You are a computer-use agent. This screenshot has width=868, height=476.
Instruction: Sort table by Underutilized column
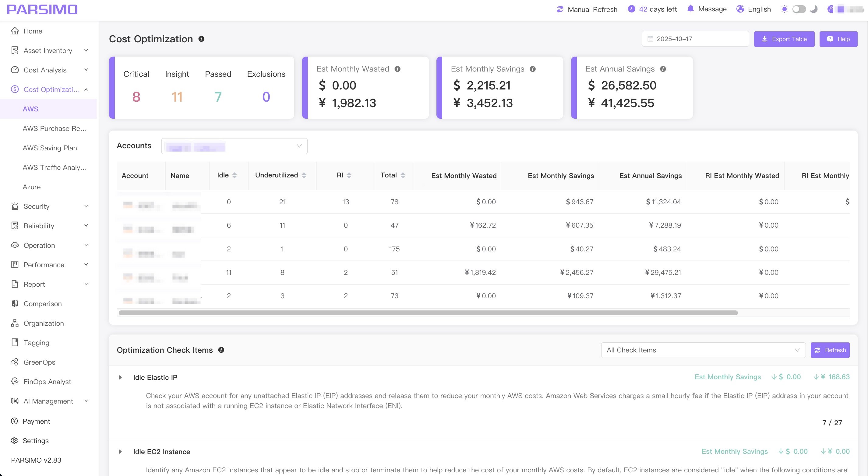coord(304,175)
